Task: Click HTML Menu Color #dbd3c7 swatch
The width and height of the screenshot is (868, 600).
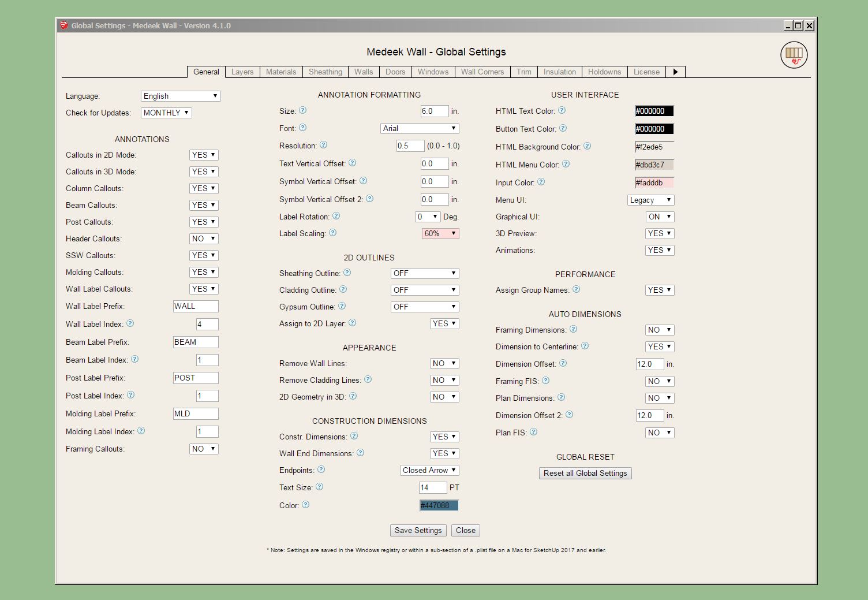Action: coord(654,165)
